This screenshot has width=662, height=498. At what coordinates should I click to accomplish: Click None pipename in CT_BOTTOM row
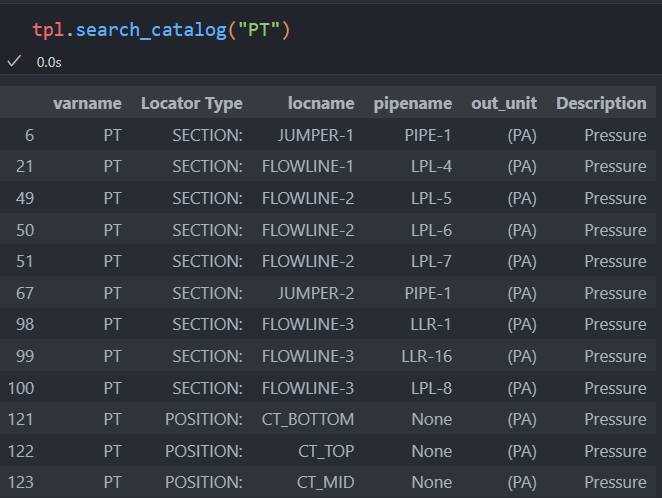[431, 420]
